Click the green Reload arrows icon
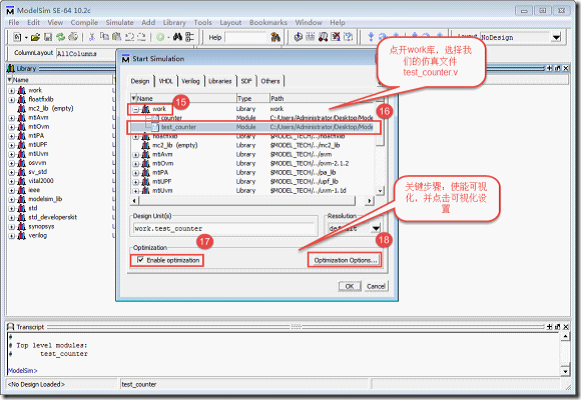The height and width of the screenshot is (400, 581). [x=60, y=37]
